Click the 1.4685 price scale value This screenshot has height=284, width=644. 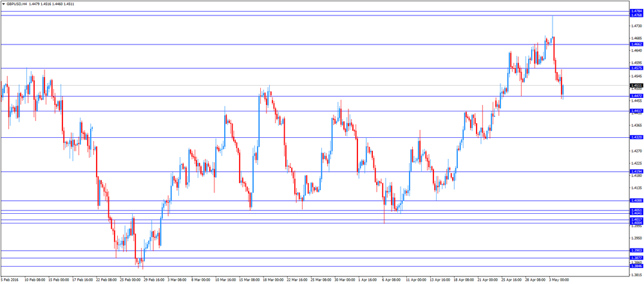(636, 38)
